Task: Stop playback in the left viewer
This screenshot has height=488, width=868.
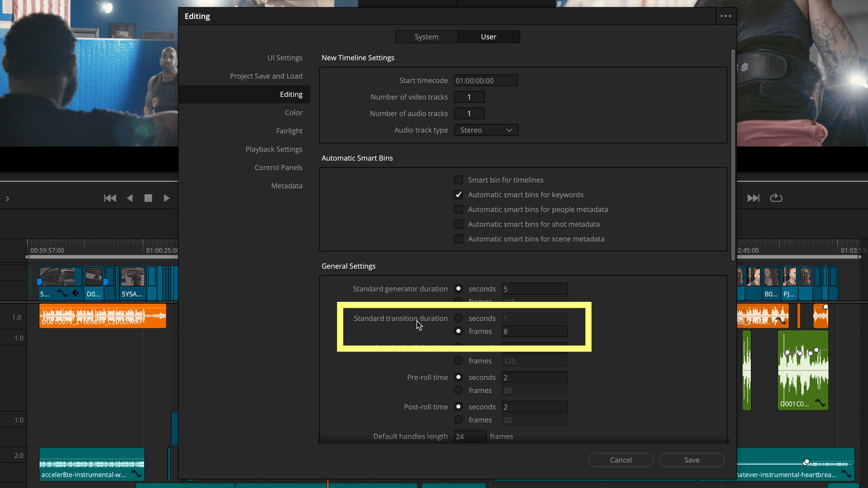Action: (148, 198)
